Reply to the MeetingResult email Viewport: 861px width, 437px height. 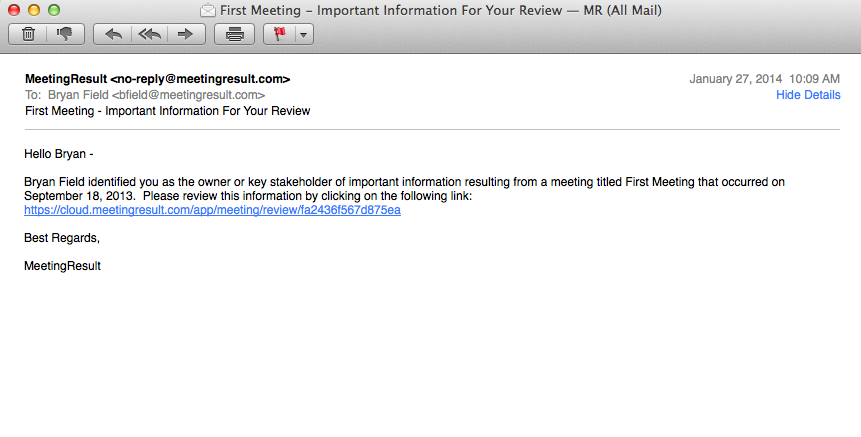point(113,34)
